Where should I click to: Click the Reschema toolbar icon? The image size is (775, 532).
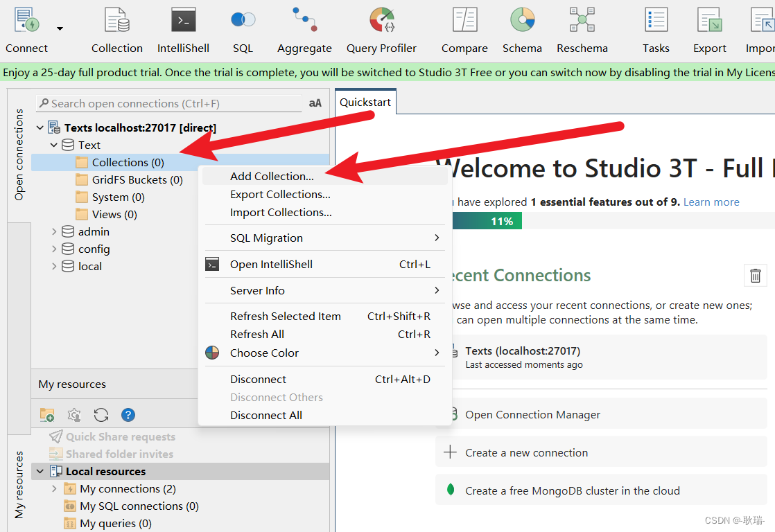tap(582, 20)
